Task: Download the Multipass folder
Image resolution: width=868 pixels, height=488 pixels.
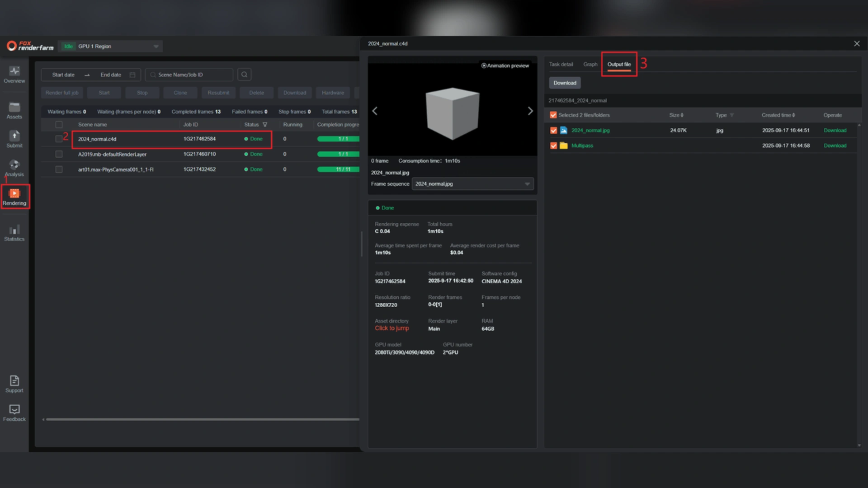Action: [835, 145]
